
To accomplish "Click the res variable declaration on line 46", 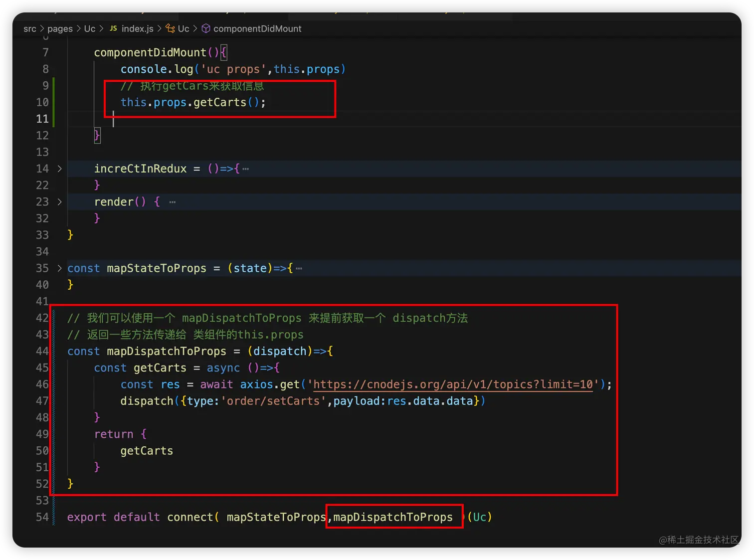I will [170, 384].
